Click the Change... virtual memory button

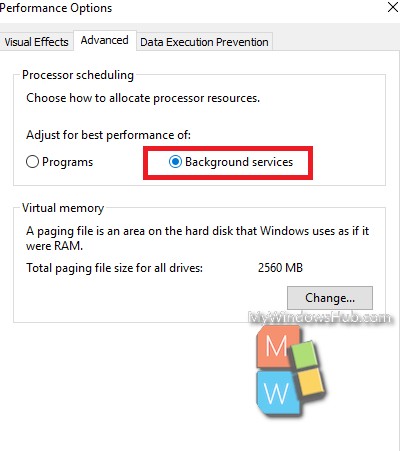(330, 298)
